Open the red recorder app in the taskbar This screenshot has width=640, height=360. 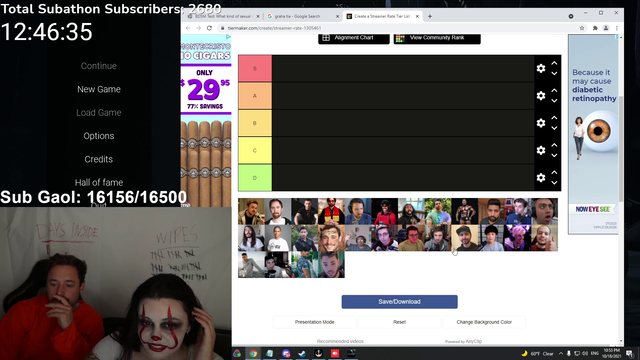tap(335, 353)
